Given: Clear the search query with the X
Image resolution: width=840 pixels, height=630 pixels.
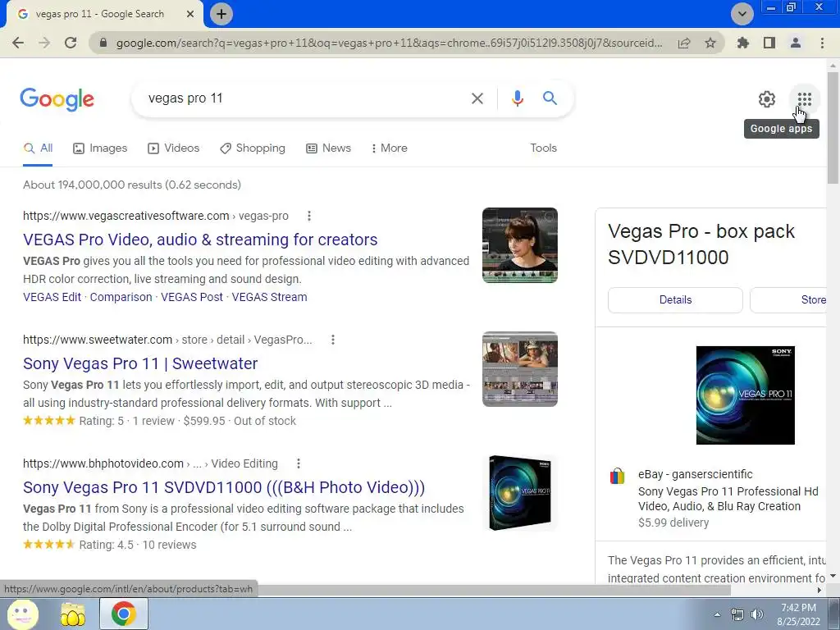Looking at the screenshot, I should (477, 98).
